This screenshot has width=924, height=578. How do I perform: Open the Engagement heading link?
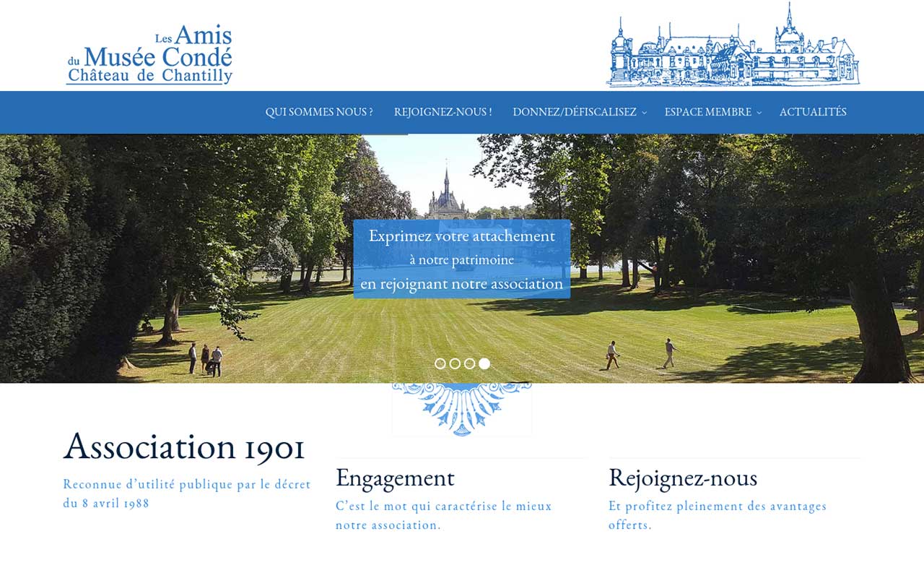[x=395, y=478]
